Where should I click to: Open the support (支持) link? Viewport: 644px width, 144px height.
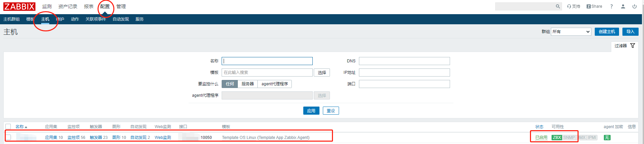tap(573, 6)
